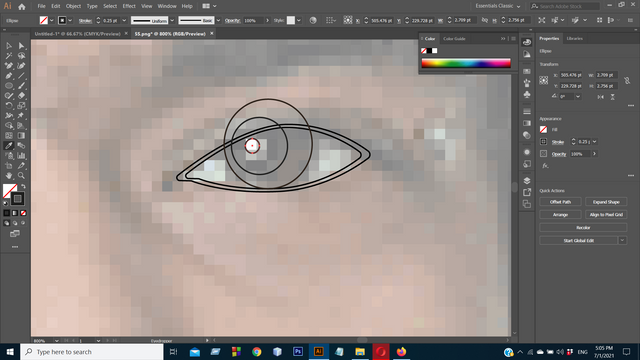Click Start Global Edit button
The height and width of the screenshot is (360, 640).
click(x=579, y=240)
